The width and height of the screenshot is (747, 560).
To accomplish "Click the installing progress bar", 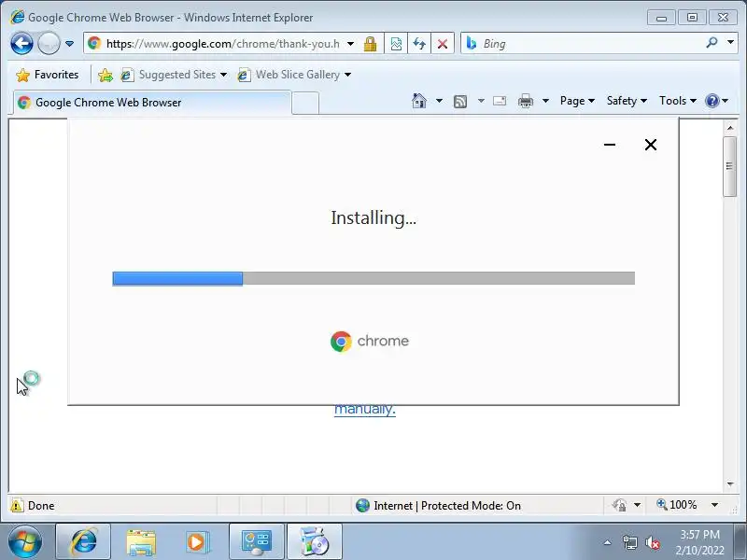I will (x=373, y=278).
